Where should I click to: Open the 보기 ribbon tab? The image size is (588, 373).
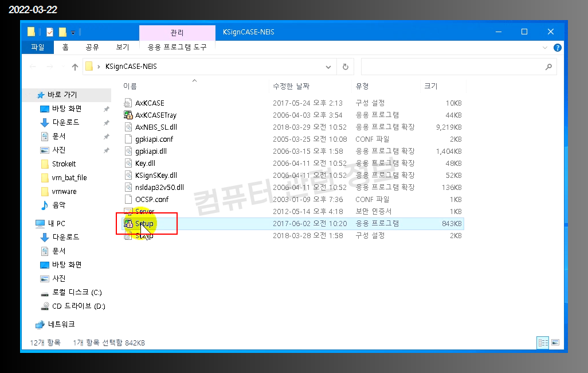click(x=122, y=47)
